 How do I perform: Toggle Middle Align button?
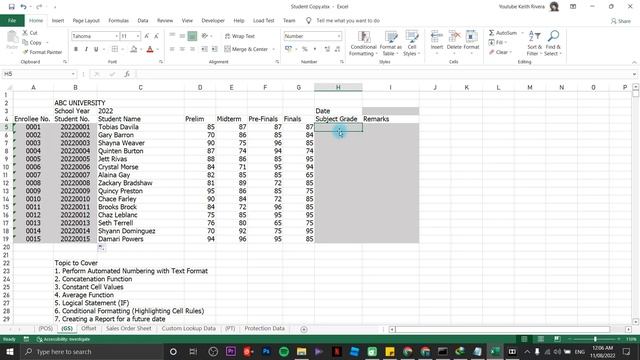(x=182, y=36)
